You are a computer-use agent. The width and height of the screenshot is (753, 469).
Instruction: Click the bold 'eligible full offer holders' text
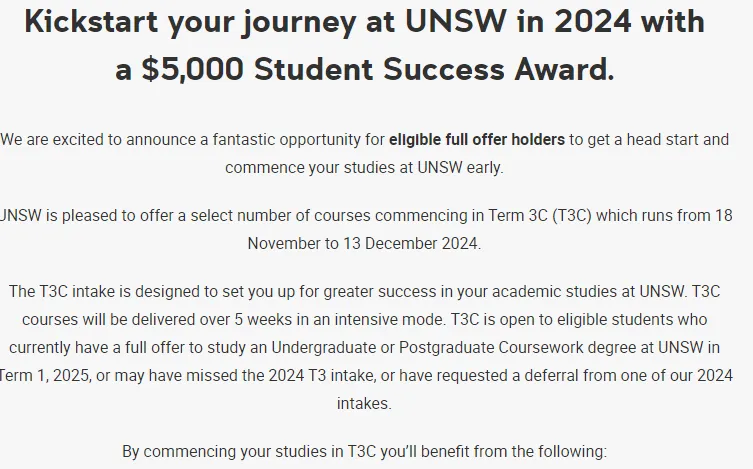click(477, 140)
